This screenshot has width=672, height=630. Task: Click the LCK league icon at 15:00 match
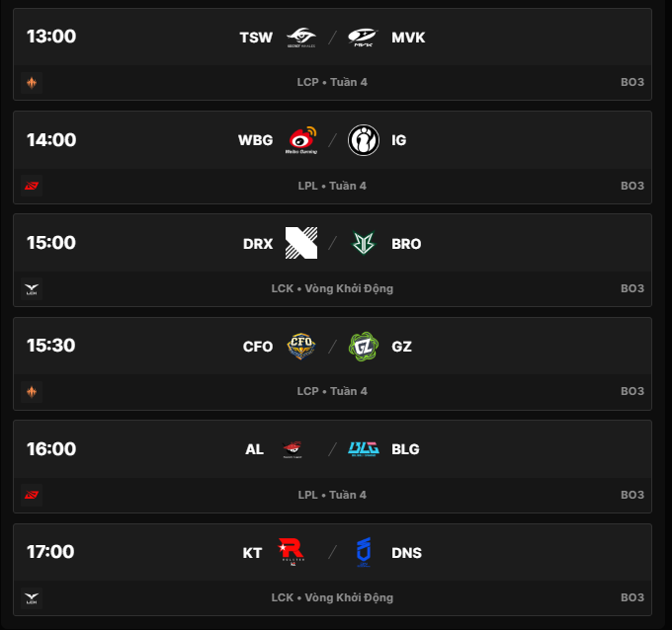tap(32, 289)
